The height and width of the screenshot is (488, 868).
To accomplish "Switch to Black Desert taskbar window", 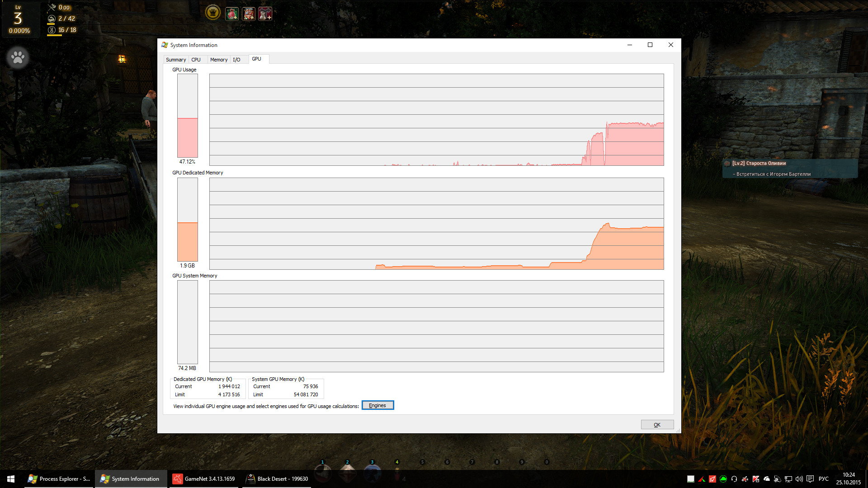I will click(x=277, y=479).
